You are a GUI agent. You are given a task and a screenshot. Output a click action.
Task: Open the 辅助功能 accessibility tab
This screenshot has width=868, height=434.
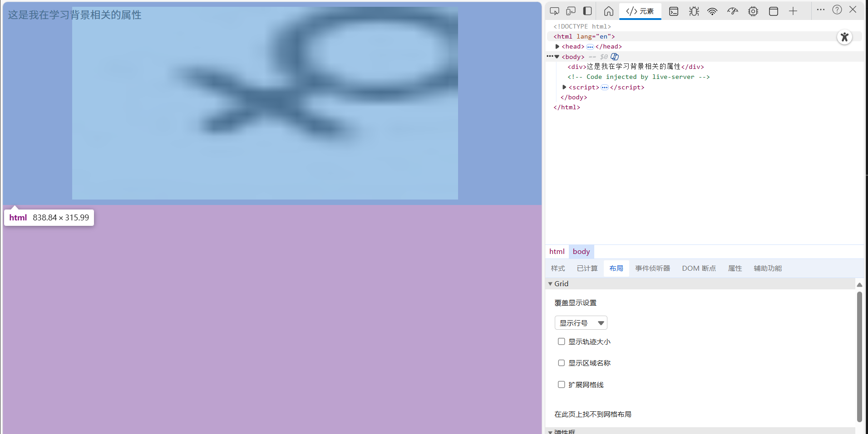click(768, 268)
